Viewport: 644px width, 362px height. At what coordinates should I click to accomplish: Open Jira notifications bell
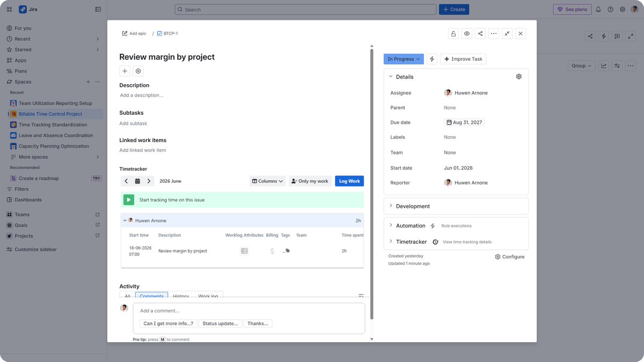point(598,9)
